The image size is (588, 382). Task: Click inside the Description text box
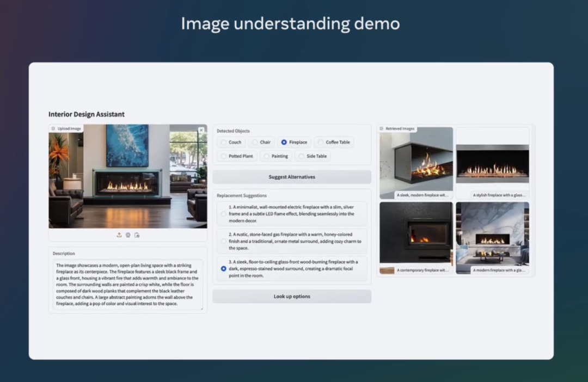[x=127, y=284]
